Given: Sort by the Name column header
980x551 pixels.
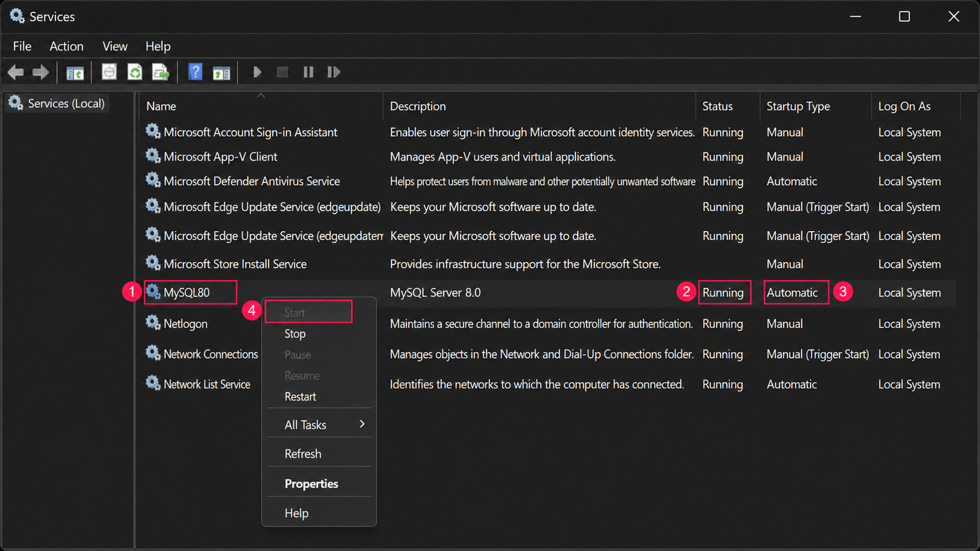Looking at the screenshot, I should pyautogui.click(x=260, y=106).
